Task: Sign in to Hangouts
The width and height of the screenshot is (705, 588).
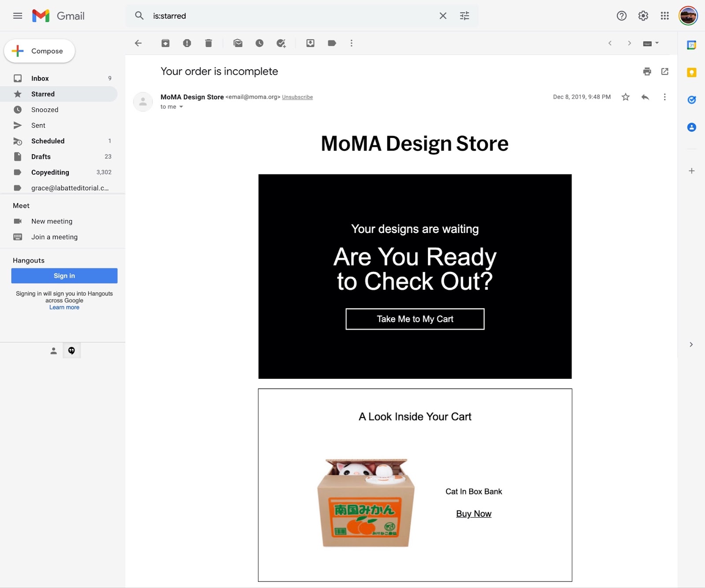Action: pos(64,276)
